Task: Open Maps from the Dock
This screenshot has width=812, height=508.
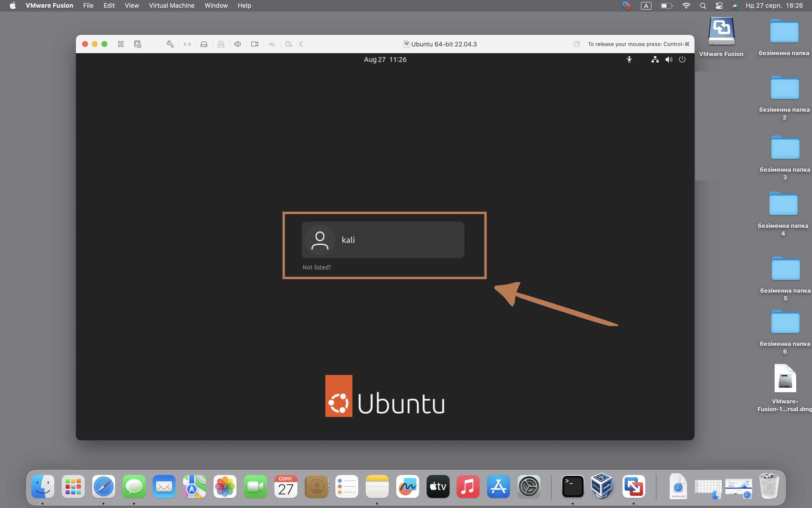Action: 195,486
